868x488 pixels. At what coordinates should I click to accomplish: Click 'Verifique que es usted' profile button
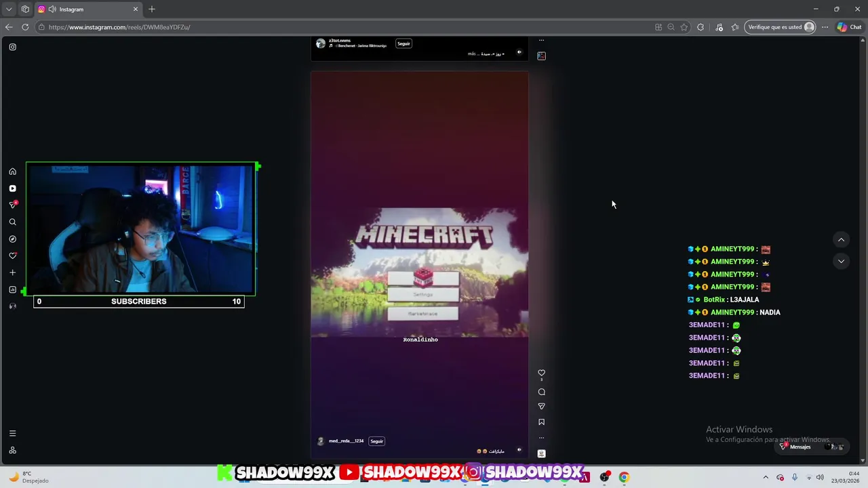click(780, 27)
